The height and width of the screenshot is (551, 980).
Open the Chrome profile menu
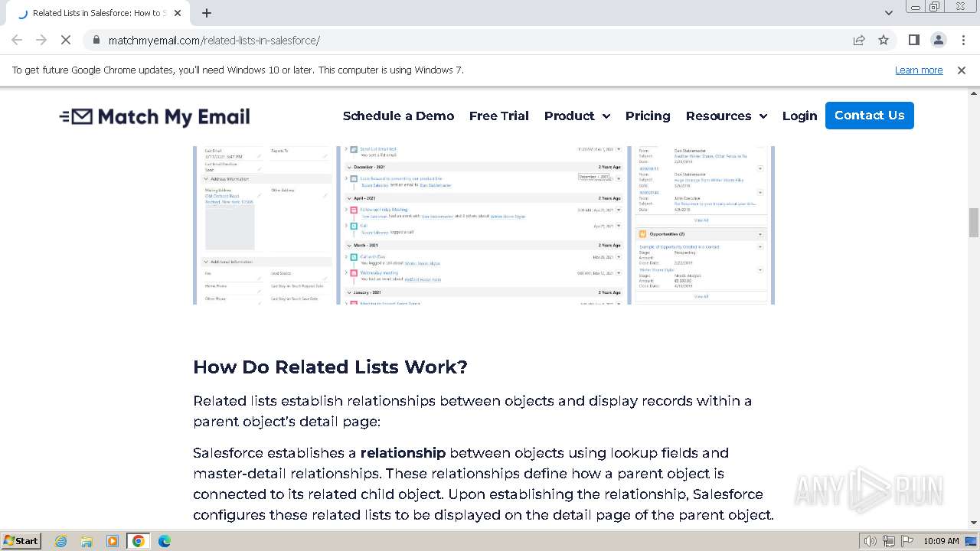pos(939,40)
